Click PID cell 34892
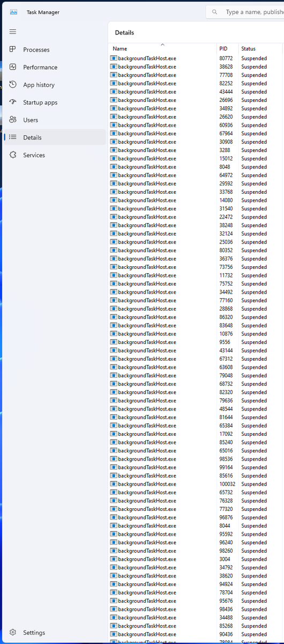This screenshot has width=284, height=644. pos(226,108)
